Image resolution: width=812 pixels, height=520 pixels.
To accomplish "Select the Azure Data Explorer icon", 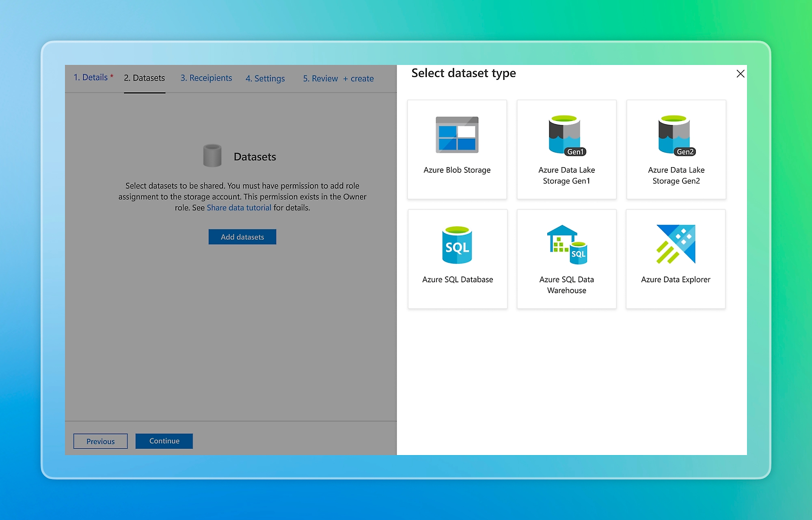I will click(676, 244).
